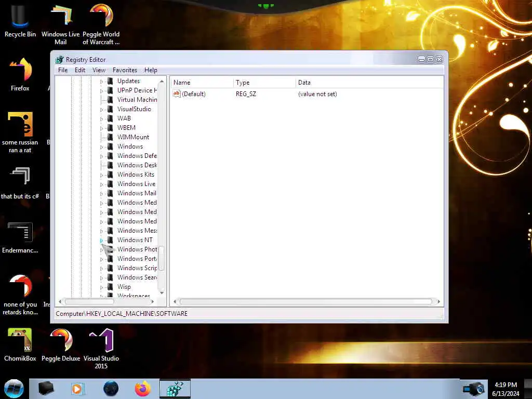This screenshot has height=399, width=532.
Task: Click the folder icon beside Wisp key
Action: pos(110,287)
